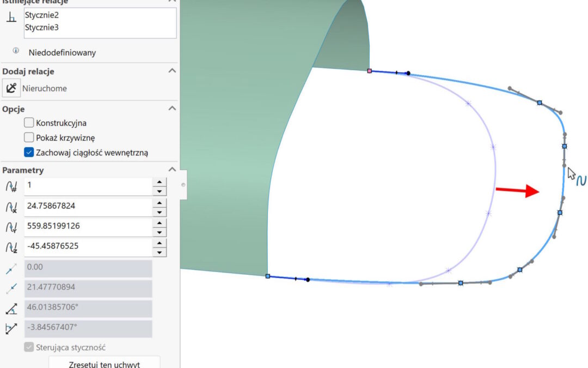The width and height of the screenshot is (588, 368).
Task: Click the Z coordinate parameter icon
Action: click(11, 246)
